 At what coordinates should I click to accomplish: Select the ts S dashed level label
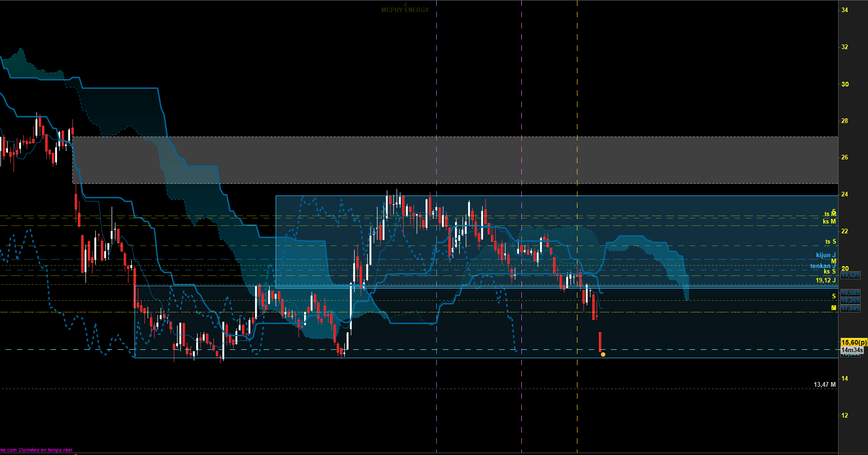[831, 242]
